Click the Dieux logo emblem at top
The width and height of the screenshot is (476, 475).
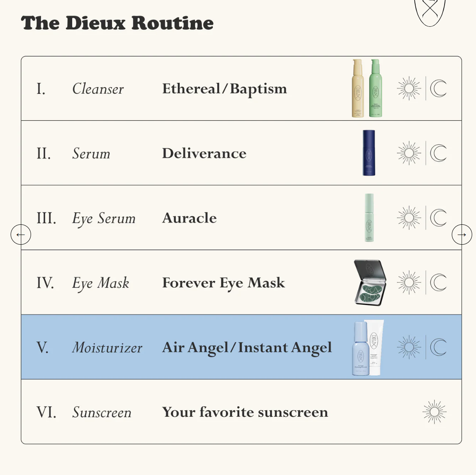430,11
